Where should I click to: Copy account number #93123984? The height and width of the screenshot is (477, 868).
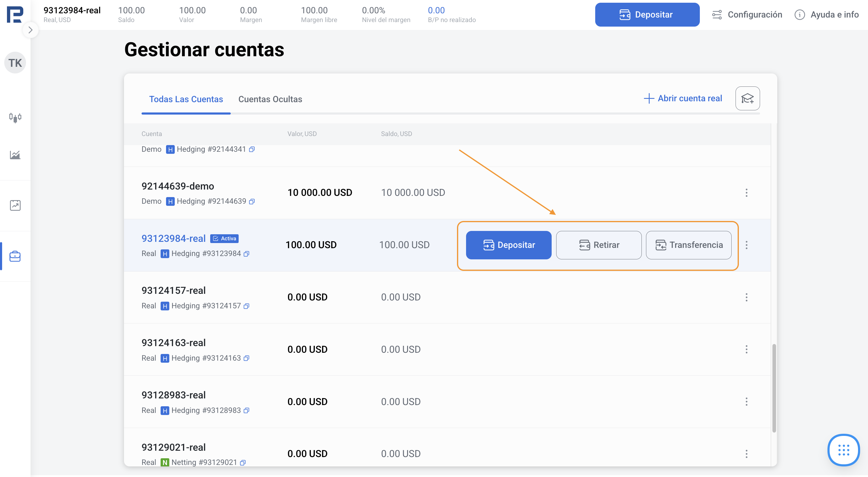(x=247, y=254)
